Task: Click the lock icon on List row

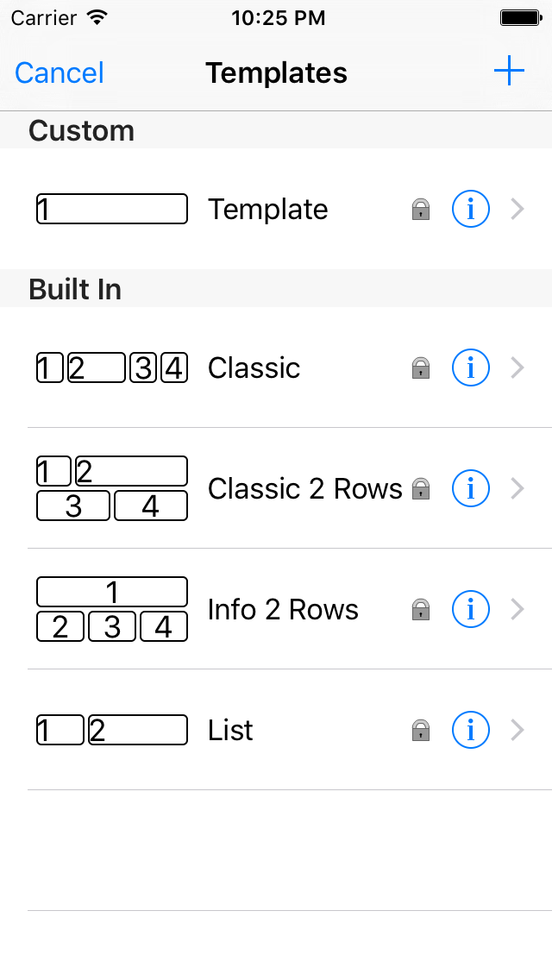Action: pos(421,731)
